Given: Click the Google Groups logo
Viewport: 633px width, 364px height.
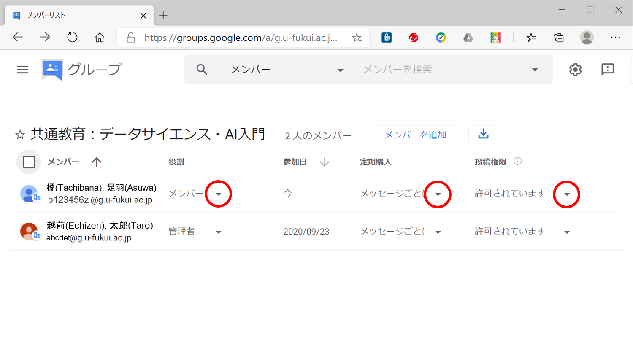Looking at the screenshot, I should point(52,70).
